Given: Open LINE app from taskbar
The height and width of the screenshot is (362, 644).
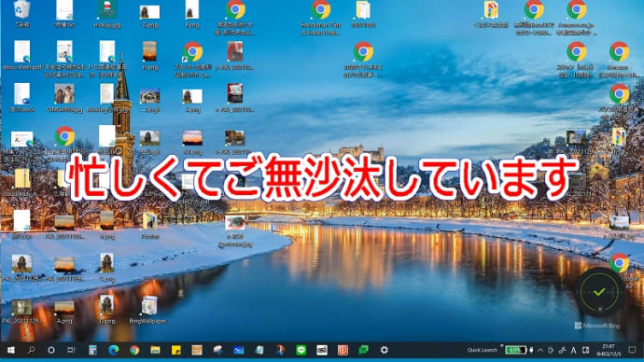Looking at the screenshot, I should 301,350.
